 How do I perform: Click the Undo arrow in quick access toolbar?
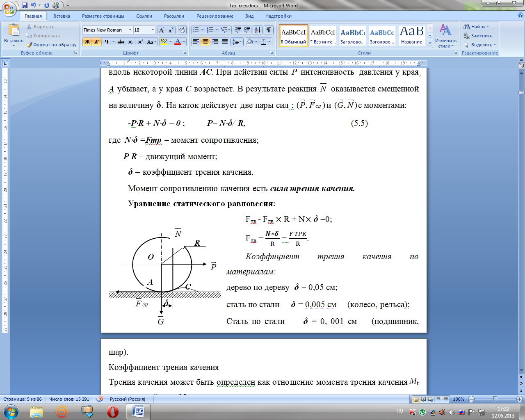click(34, 5)
